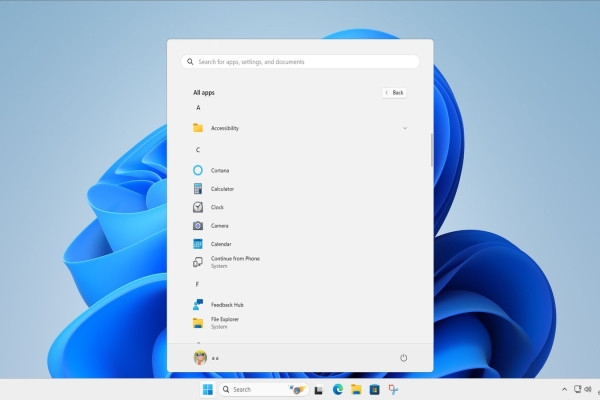Click the All apps list scrollbar
Viewport: 600px width, 400px height.
coord(432,150)
